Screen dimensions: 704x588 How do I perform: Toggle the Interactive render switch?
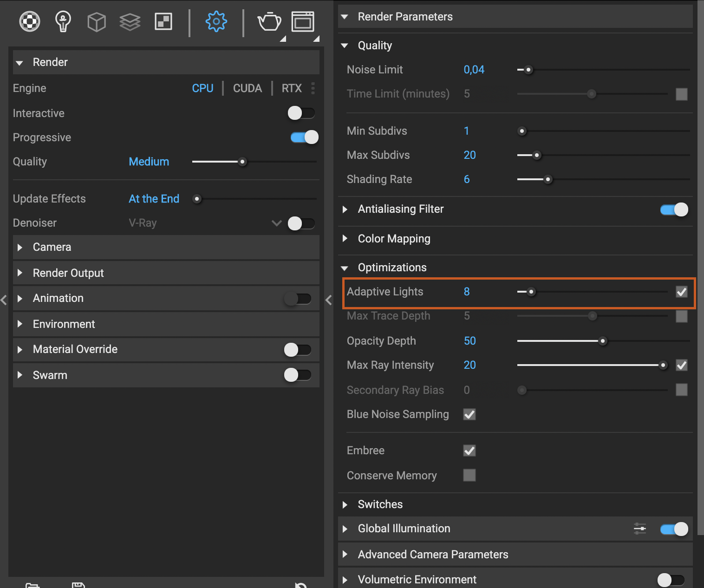coord(301,113)
